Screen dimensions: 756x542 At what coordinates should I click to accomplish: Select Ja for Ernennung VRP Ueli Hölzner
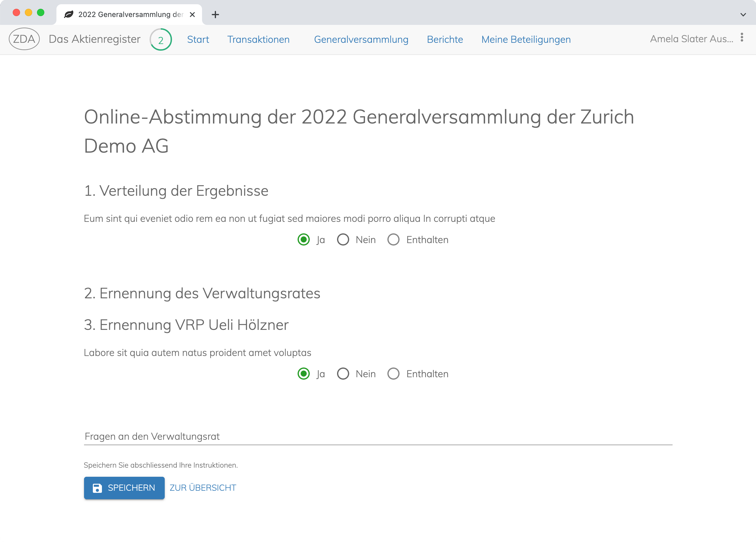(303, 374)
